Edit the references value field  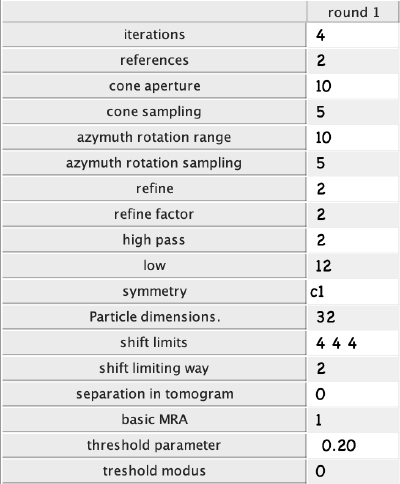pos(353,60)
